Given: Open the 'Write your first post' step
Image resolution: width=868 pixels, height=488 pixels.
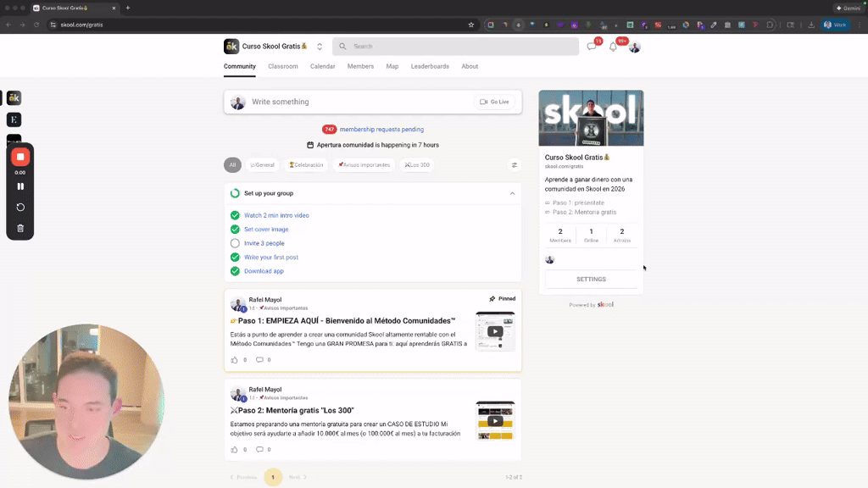Looking at the screenshot, I should pos(271,258).
